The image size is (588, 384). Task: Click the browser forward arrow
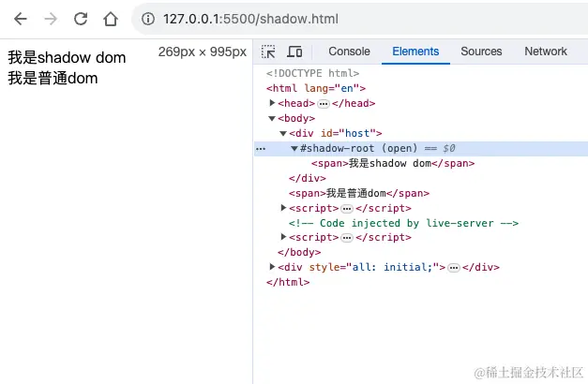click(x=51, y=19)
